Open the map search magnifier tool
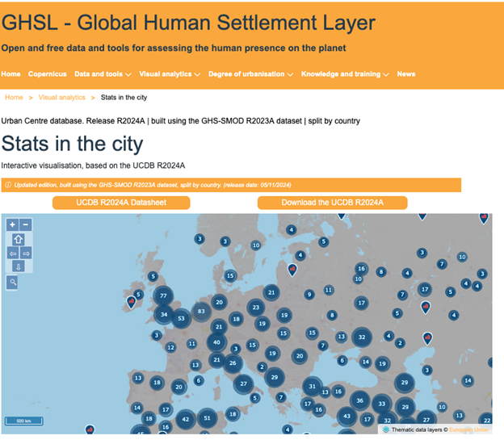504x440 pixels. 13,283
